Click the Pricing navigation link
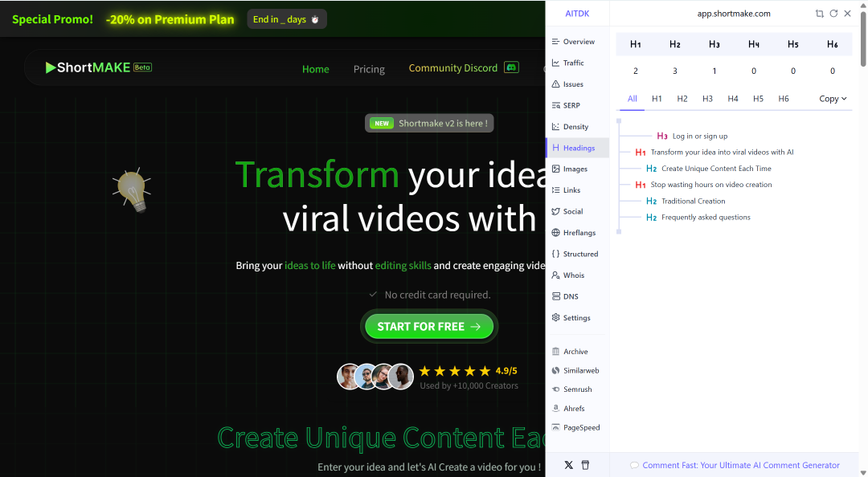The height and width of the screenshot is (477, 868). [369, 68]
